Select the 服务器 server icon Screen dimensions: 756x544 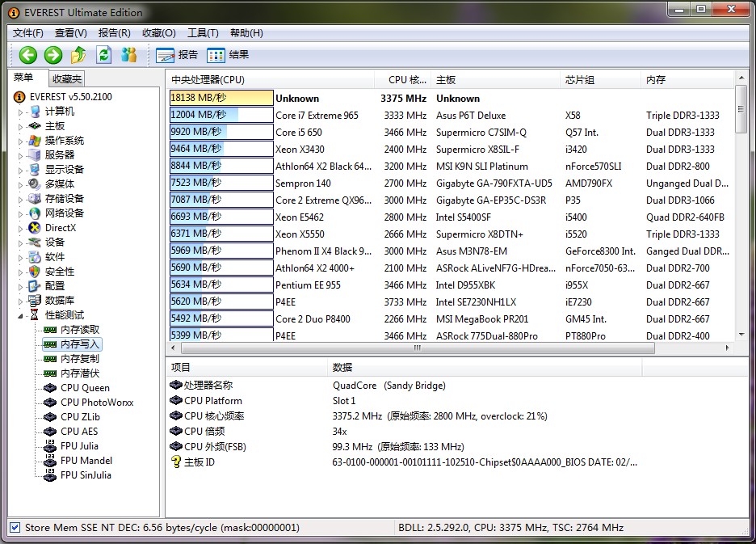pos(35,155)
